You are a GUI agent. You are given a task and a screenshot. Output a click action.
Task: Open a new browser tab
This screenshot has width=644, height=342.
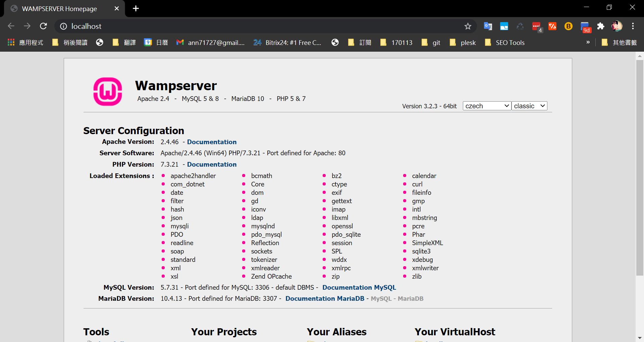(136, 9)
